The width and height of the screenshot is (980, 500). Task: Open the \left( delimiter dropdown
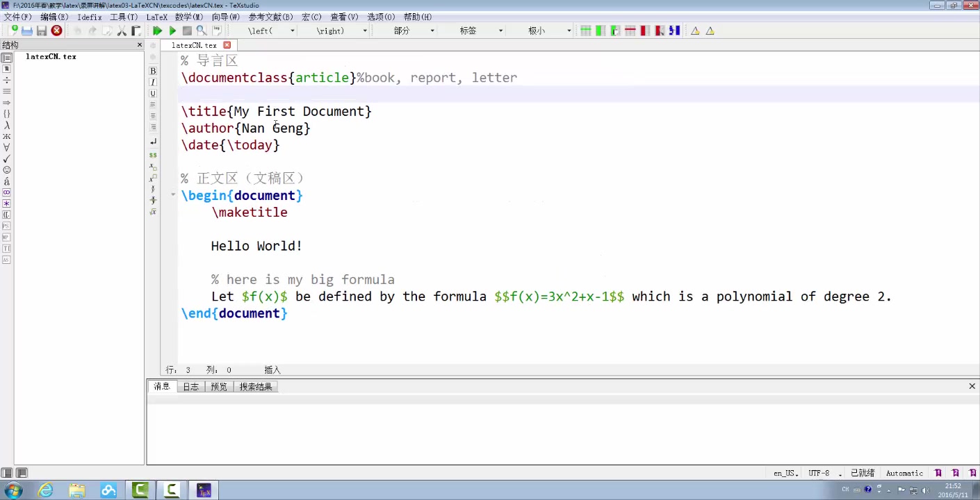click(x=293, y=31)
